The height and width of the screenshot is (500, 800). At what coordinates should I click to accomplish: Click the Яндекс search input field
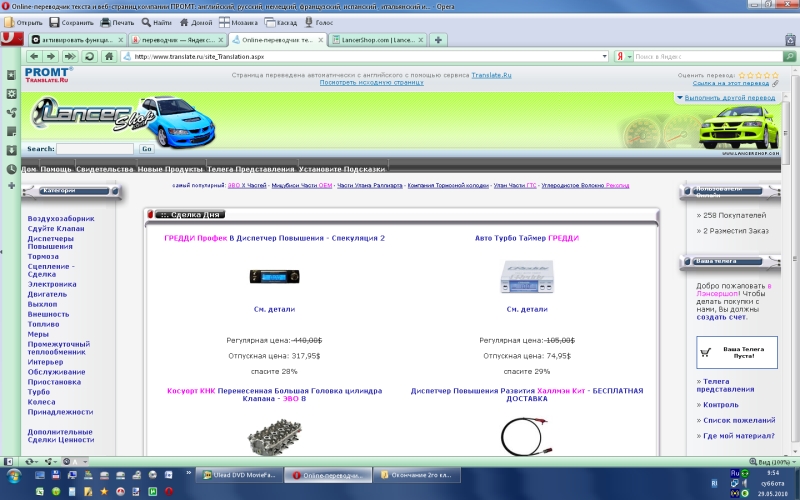point(708,56)
